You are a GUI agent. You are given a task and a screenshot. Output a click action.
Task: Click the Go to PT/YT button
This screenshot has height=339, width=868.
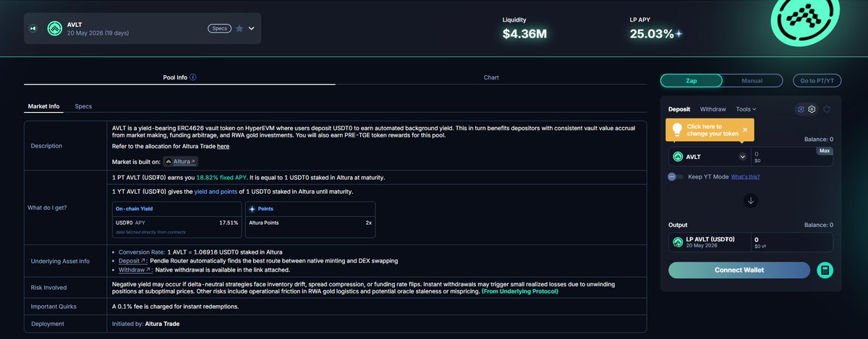(816, 80)
